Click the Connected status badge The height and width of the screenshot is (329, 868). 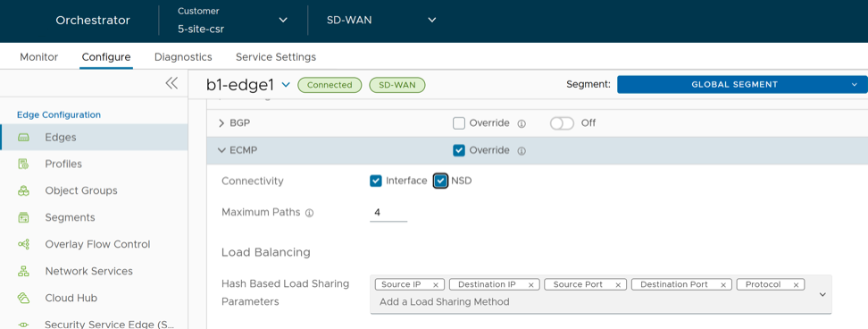click(330, 85)
